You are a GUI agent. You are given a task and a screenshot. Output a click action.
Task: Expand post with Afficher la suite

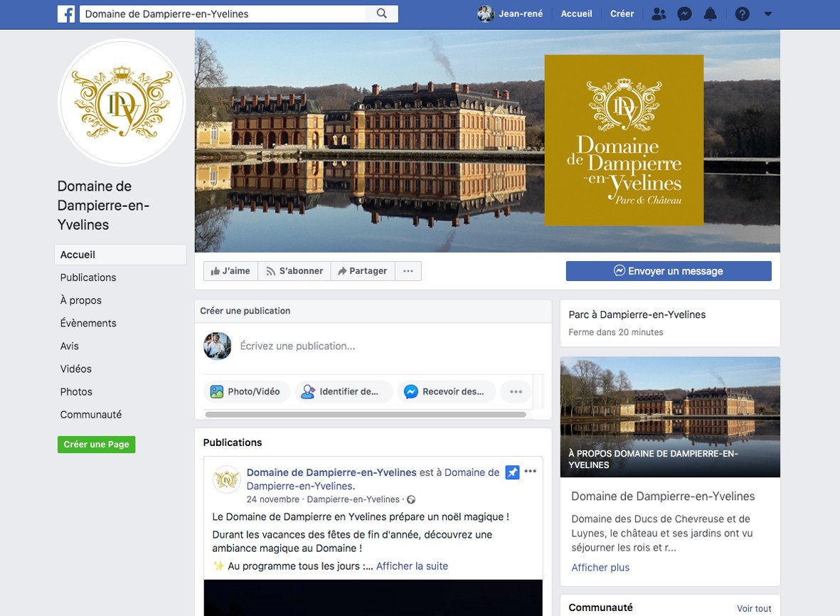pos(412,566)
